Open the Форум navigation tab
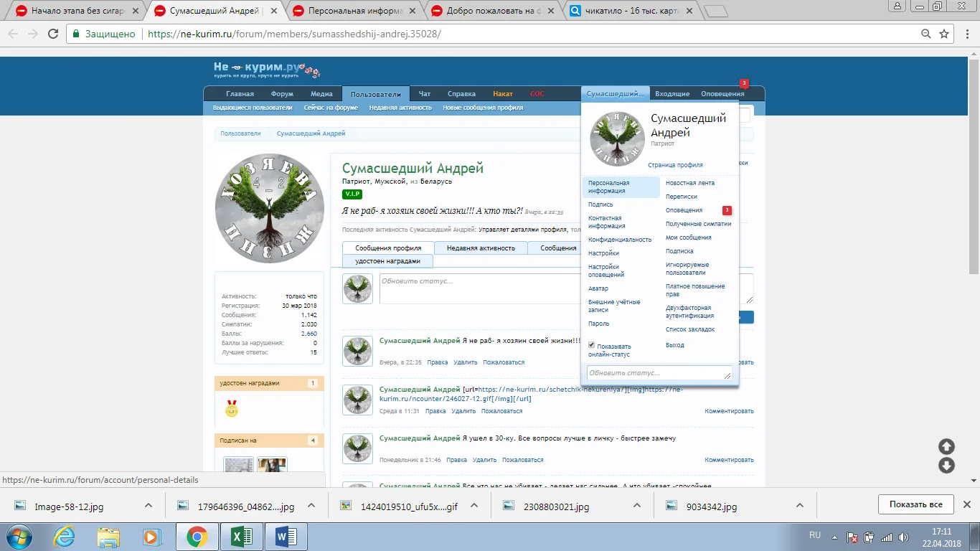This screenshot has width=980, height=551. 282,94
